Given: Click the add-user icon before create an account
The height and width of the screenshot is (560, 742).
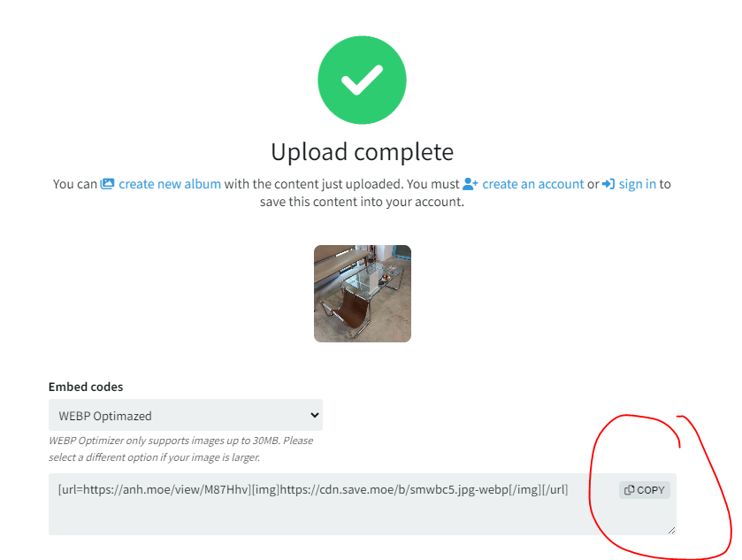Looking at the screenshot, I should coord(470,184).
